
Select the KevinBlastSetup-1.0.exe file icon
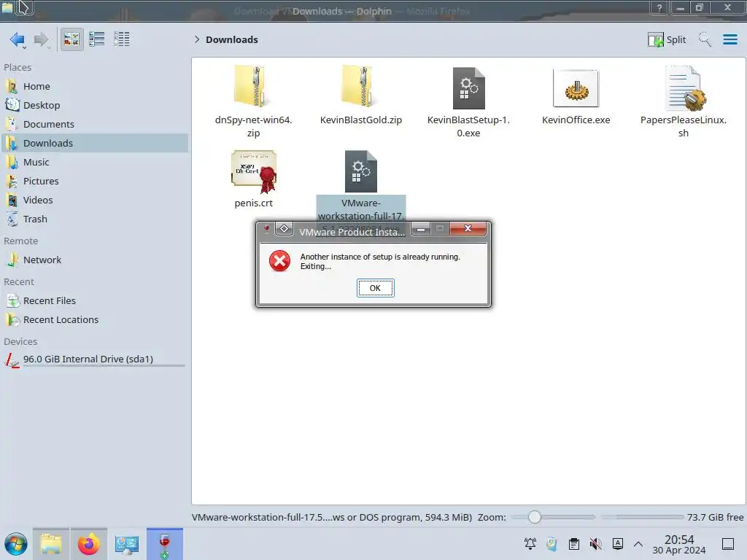coord(468,88)
